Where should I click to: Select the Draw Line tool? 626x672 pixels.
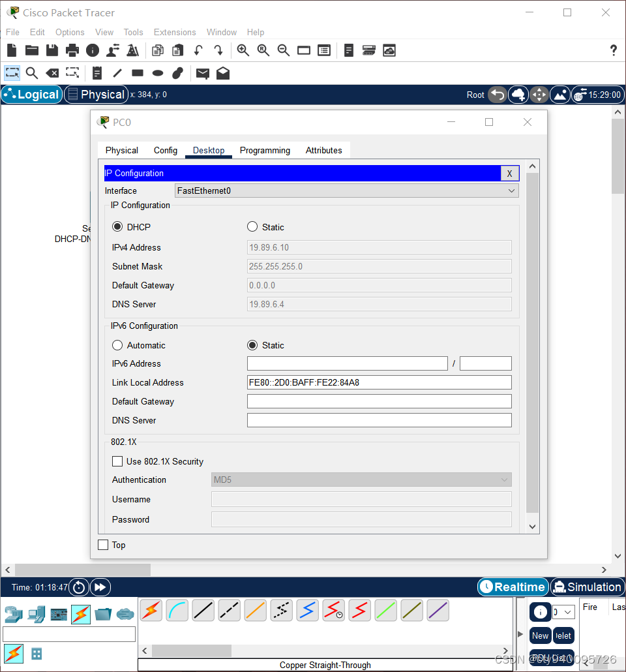[117, 73]
